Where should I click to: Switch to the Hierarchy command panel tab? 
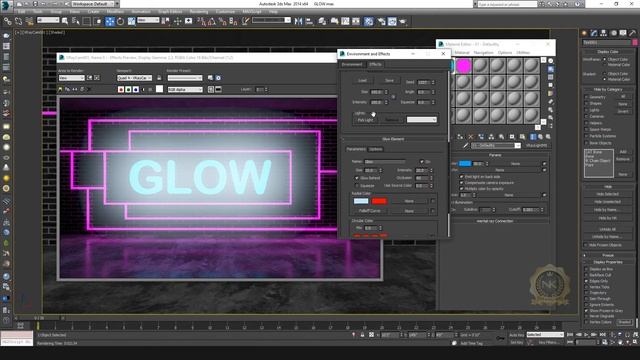[603, 33]
